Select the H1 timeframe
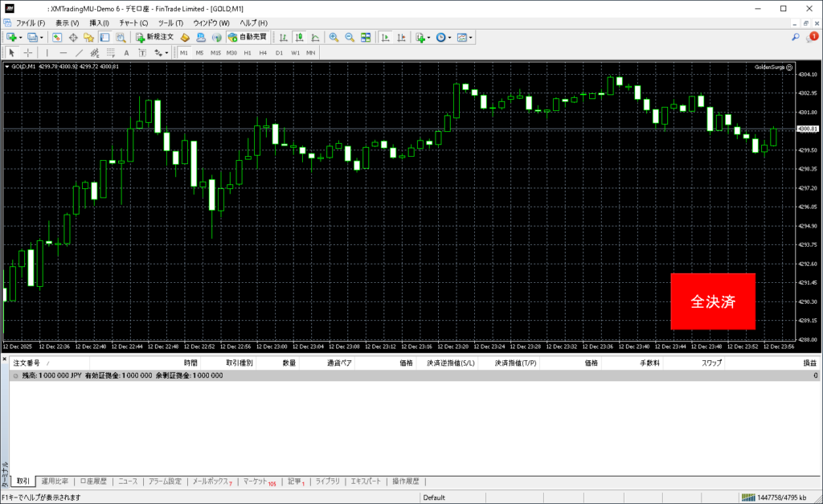This screenshot has width=823, height=504. [248, 53]
